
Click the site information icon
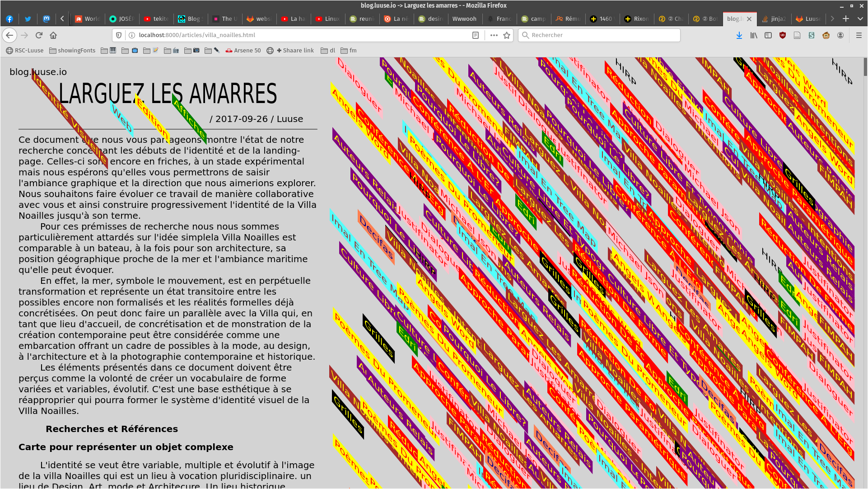[x=132, y=35]
